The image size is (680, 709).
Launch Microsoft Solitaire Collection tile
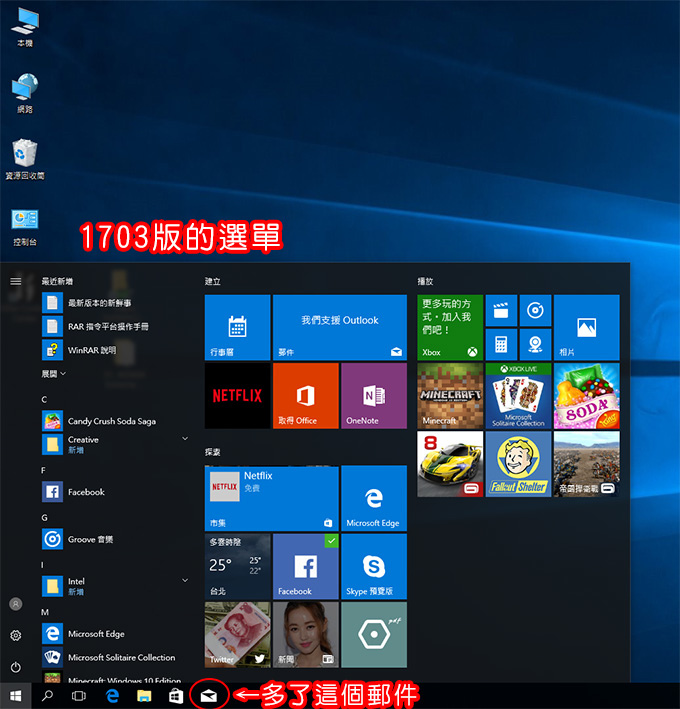518,396
